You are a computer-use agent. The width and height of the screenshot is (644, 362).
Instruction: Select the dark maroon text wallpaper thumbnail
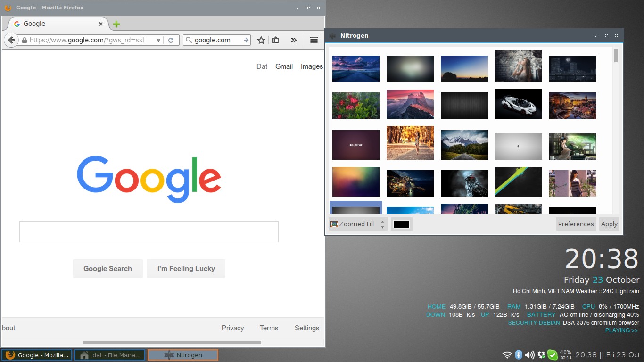pos(356,145)
